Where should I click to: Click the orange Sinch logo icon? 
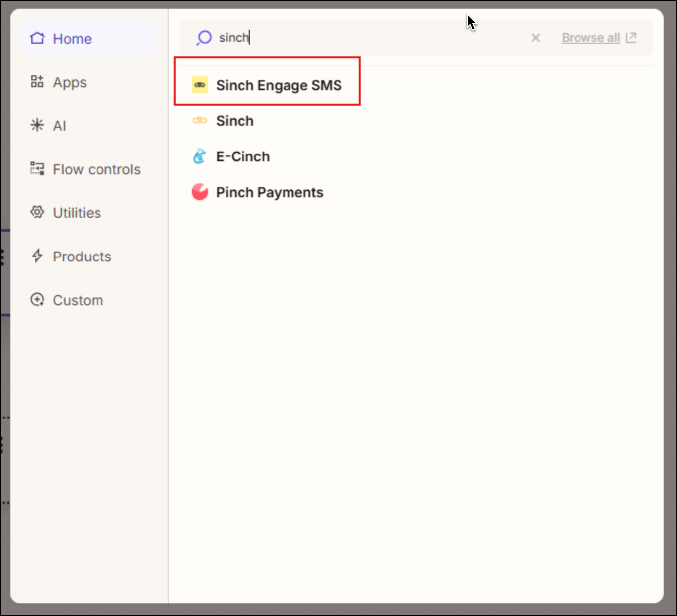point(200,121)
